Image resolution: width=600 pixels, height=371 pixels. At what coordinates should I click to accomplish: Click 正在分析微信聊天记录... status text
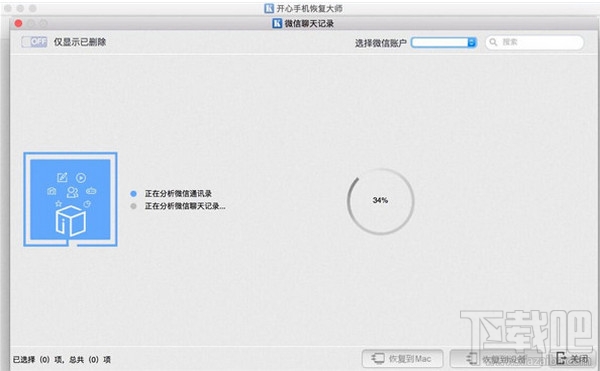click(185, 206)
